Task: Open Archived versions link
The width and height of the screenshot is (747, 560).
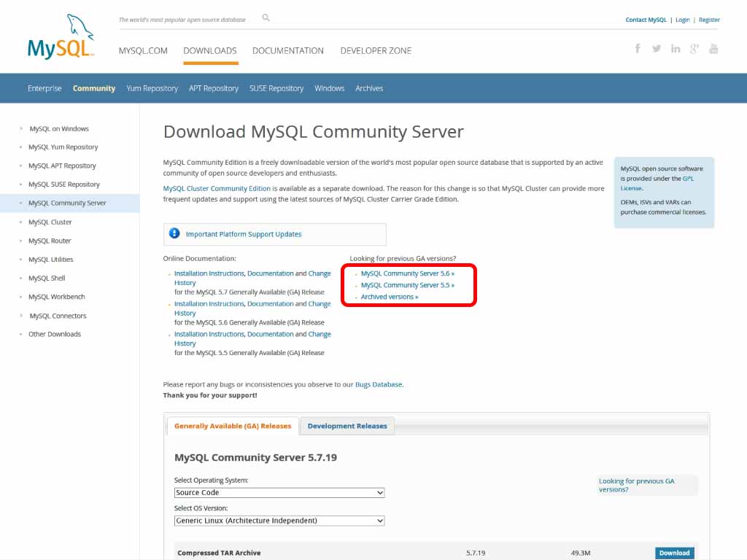Action: 390,297
